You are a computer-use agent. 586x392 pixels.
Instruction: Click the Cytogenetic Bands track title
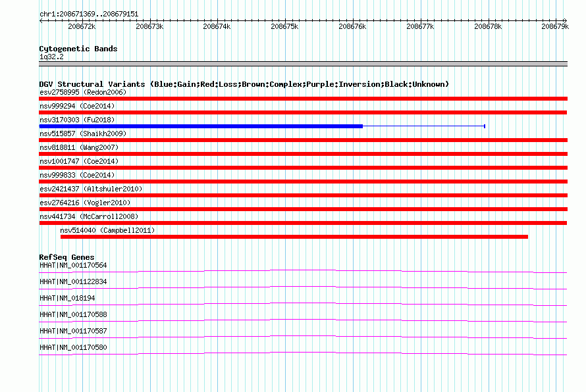78,49
